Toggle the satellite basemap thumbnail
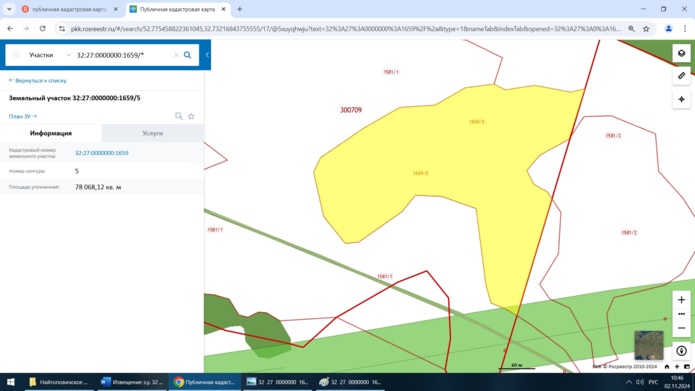Viewport: 695px width, 391px height. (x=649, y=345)
